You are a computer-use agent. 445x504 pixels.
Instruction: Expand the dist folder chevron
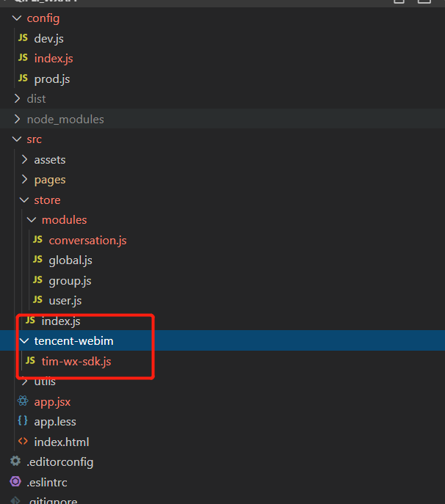click(x=17, y=99)
